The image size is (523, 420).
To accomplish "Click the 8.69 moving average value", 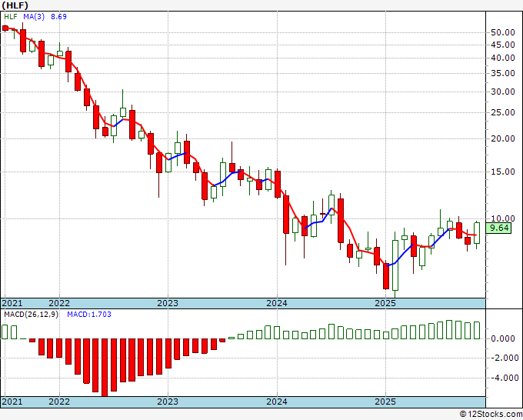I will [x=58, y=17].
